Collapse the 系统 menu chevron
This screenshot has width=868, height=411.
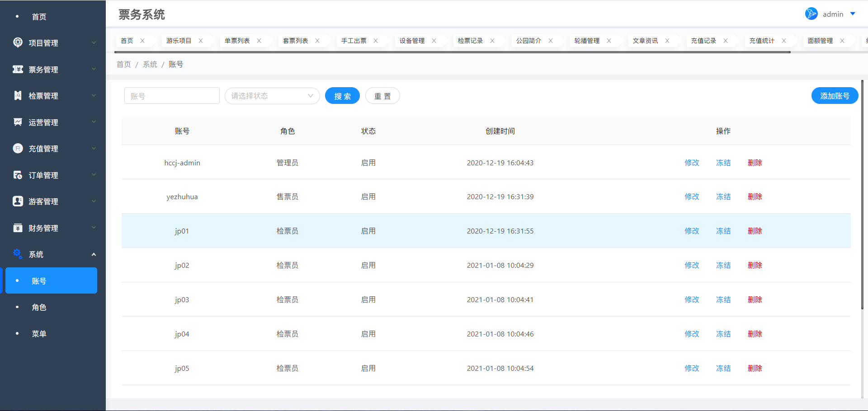click(94, 254)
